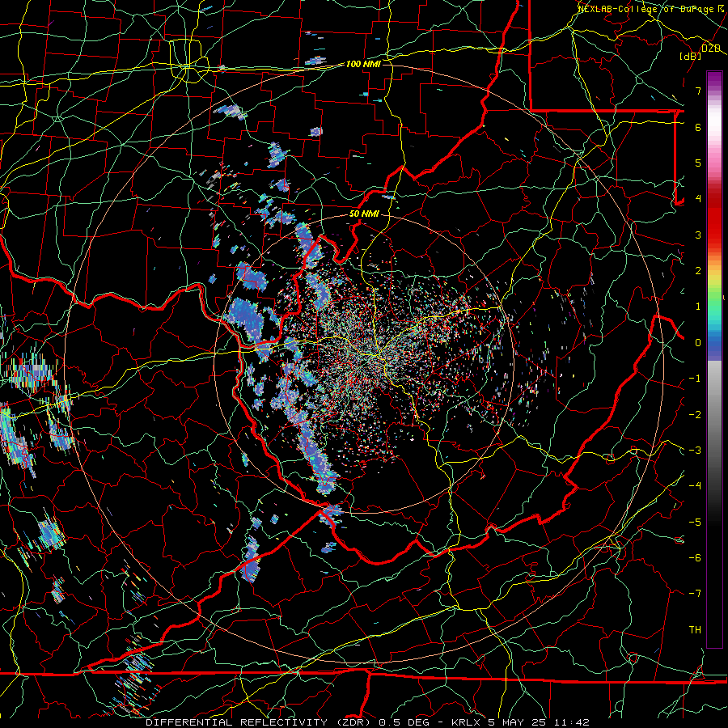Image resolution: width=728 pixels, height=728 pixels.
Task: Click the 0.5 DEG elevation angle text
Action: coord(404,722)
